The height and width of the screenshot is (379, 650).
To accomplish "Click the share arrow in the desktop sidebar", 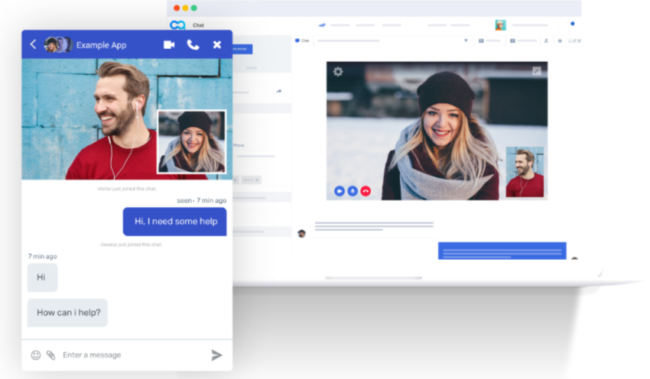I will click(279, 91).
